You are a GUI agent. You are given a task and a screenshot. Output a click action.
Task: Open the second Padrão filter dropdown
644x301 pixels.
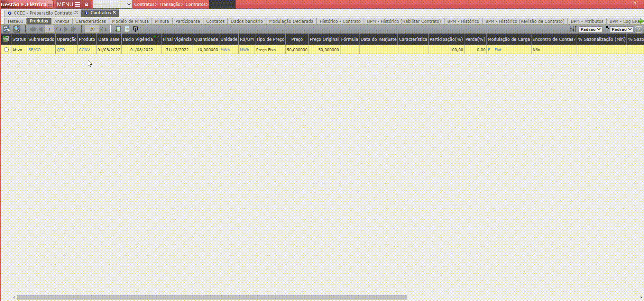[x=621, y=29]
